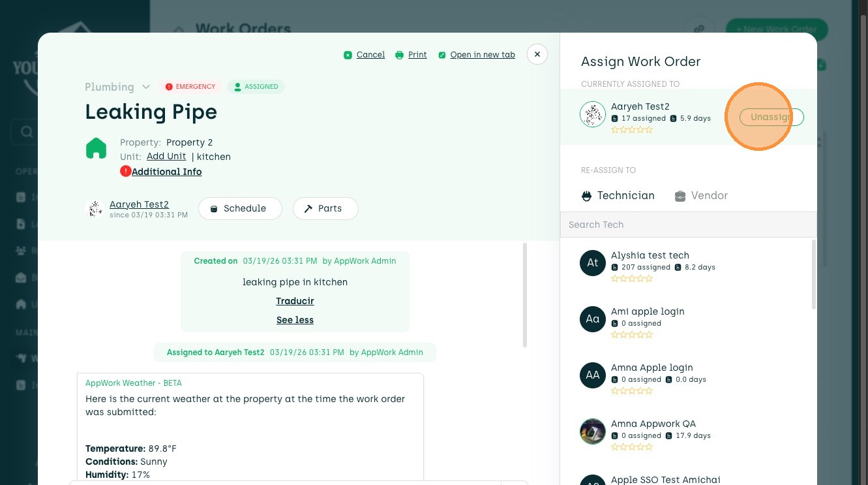Click the Alyshia test tech avatar
The height and width of the screenshot is (485, 868).
593,263
